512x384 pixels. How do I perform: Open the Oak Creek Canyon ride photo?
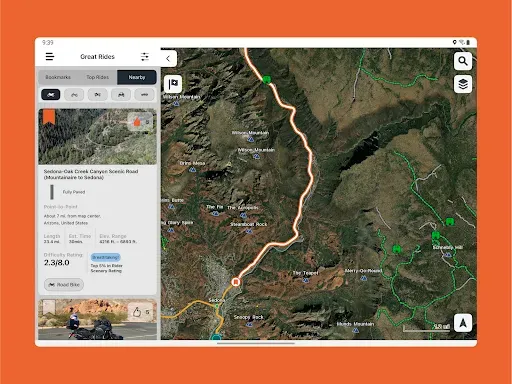(x=97, y=137)
